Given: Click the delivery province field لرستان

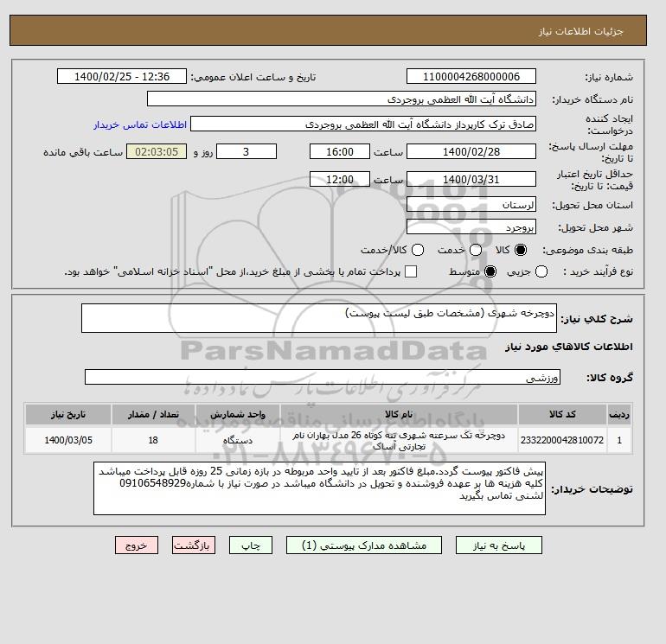Looking at the screenshot, I should [471, 205].
